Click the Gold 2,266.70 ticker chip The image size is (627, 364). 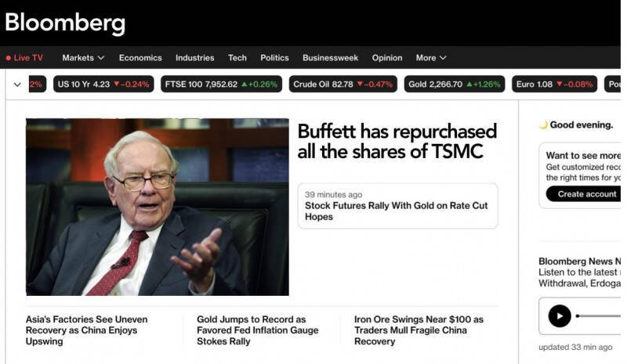click(x=455, y=85)
